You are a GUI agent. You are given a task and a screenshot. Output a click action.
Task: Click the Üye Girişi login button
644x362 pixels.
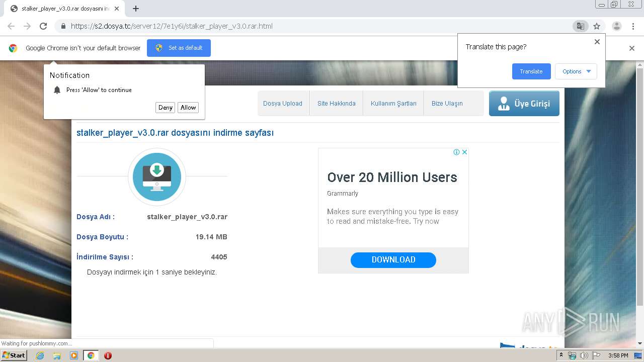[x=524, y=104]
